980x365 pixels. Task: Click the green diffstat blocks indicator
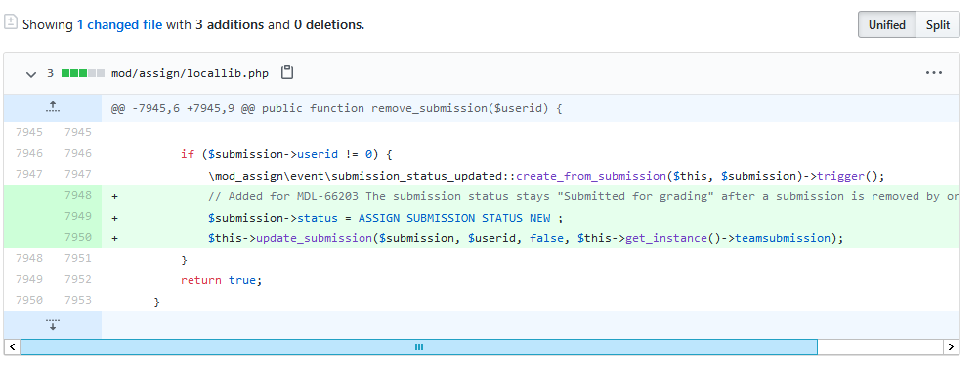tap(83, 73)
